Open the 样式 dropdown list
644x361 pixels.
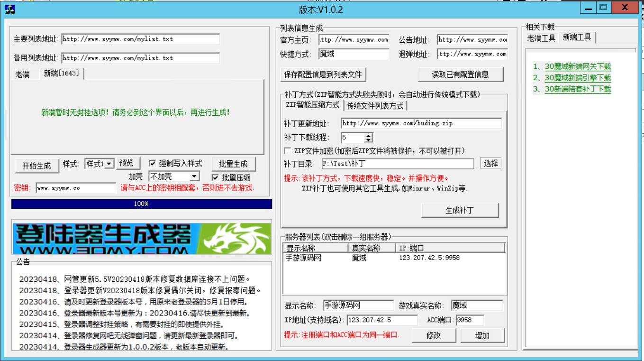(109, 164)
